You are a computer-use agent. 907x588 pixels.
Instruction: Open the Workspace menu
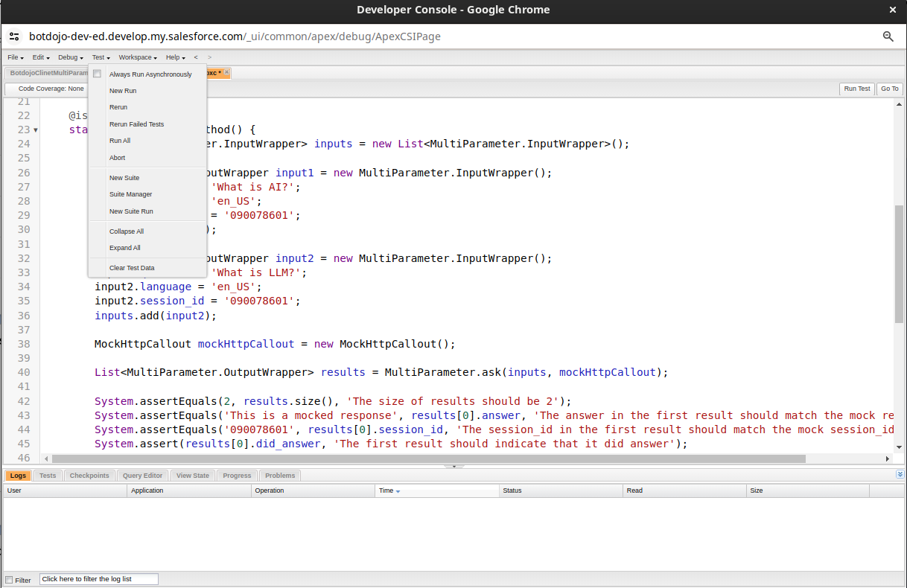point(138,57)
